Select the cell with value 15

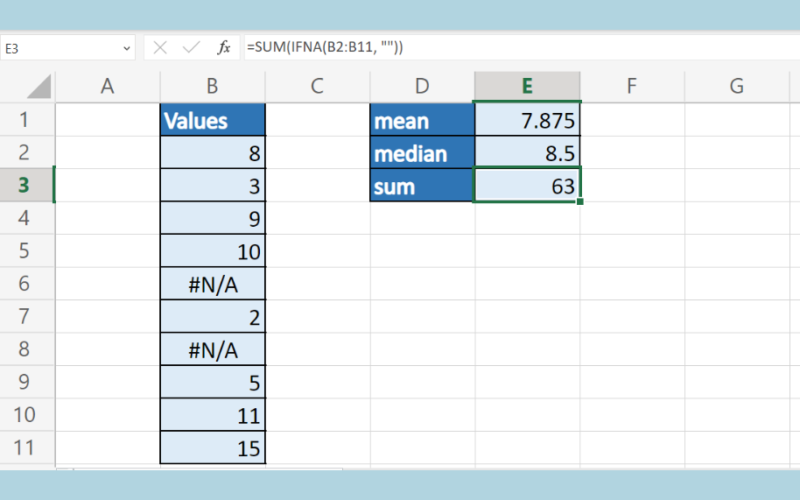click(x=213, y=449)
